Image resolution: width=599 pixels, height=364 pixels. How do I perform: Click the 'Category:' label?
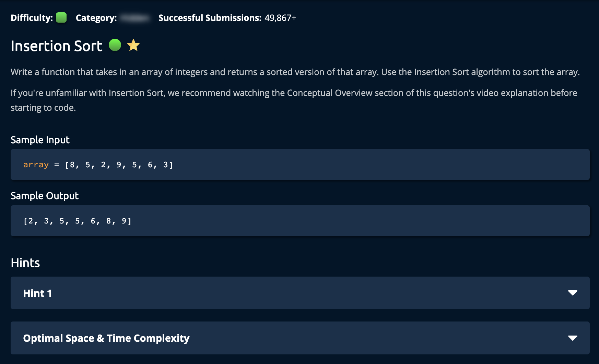(96, 18)
